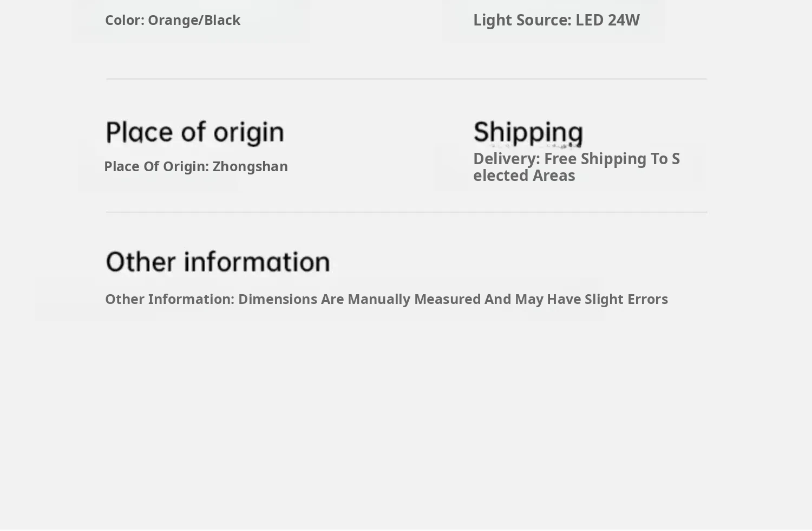812x531 pixels.
Task: Click the "Color: Orange/Black" text line
Action: [x=172, y=20]
